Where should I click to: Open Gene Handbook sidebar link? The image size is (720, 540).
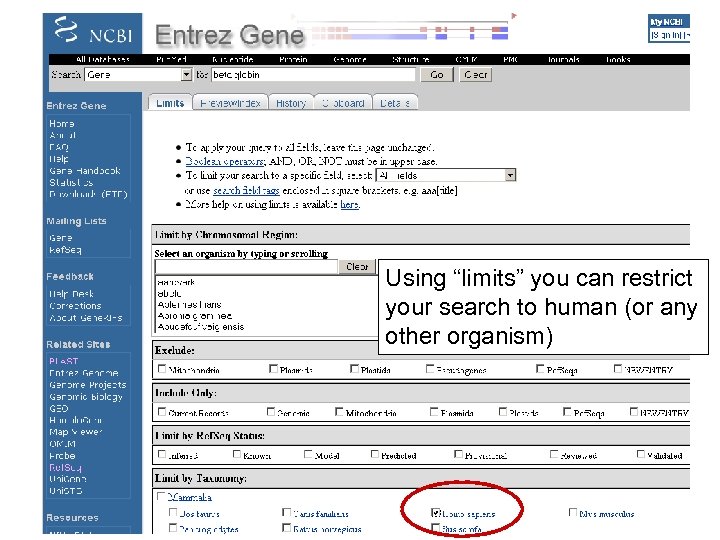pyautogui.click(x=84, y=171)
